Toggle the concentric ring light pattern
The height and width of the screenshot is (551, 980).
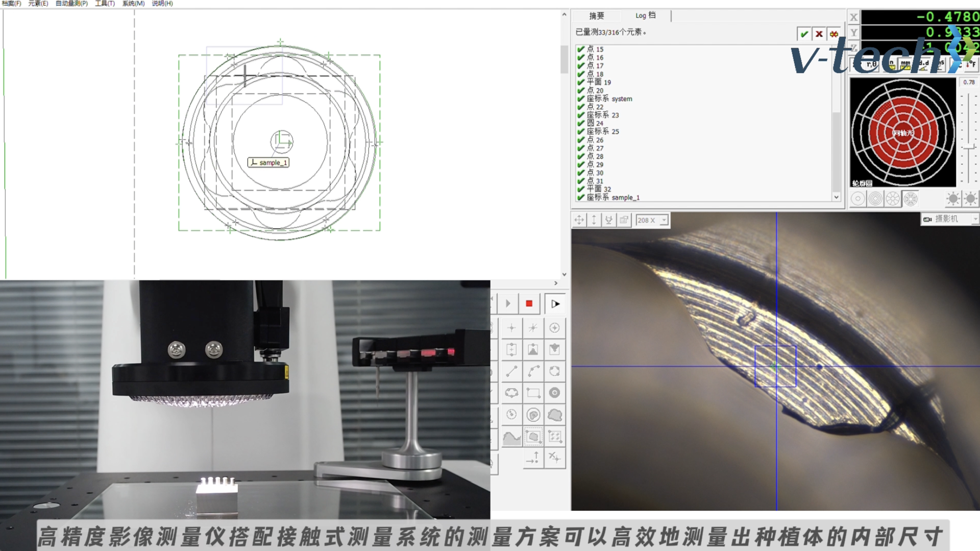[x=875, y=199]
